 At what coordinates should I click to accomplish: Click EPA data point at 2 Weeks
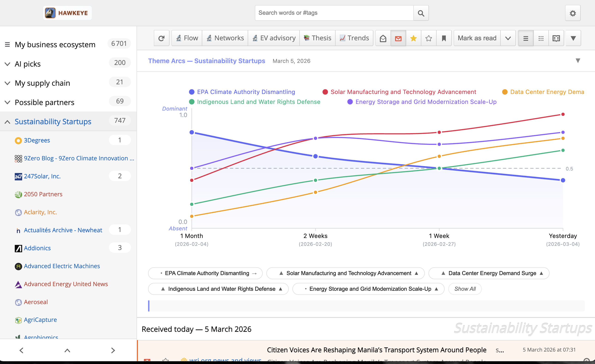point(315,156)
